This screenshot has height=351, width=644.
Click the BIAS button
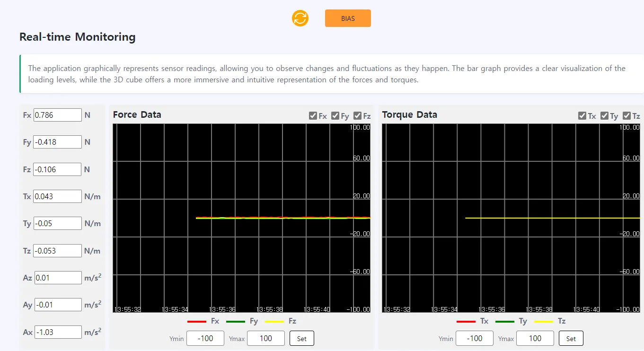pos(348,18)
